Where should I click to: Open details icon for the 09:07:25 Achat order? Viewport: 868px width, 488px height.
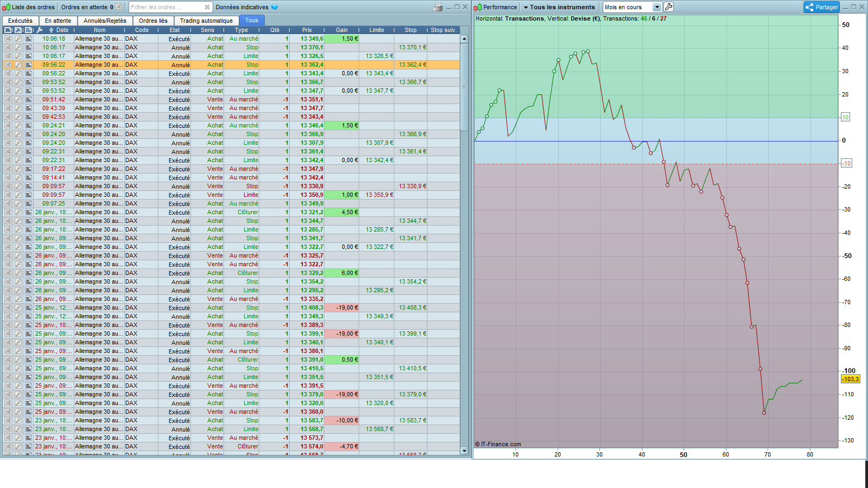click(x=28, y=203)
